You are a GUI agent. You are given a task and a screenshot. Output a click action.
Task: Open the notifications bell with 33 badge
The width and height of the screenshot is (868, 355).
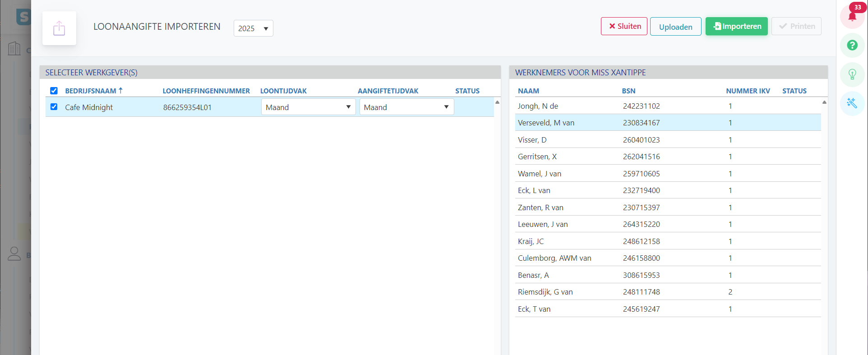click(x=852, y=16)
